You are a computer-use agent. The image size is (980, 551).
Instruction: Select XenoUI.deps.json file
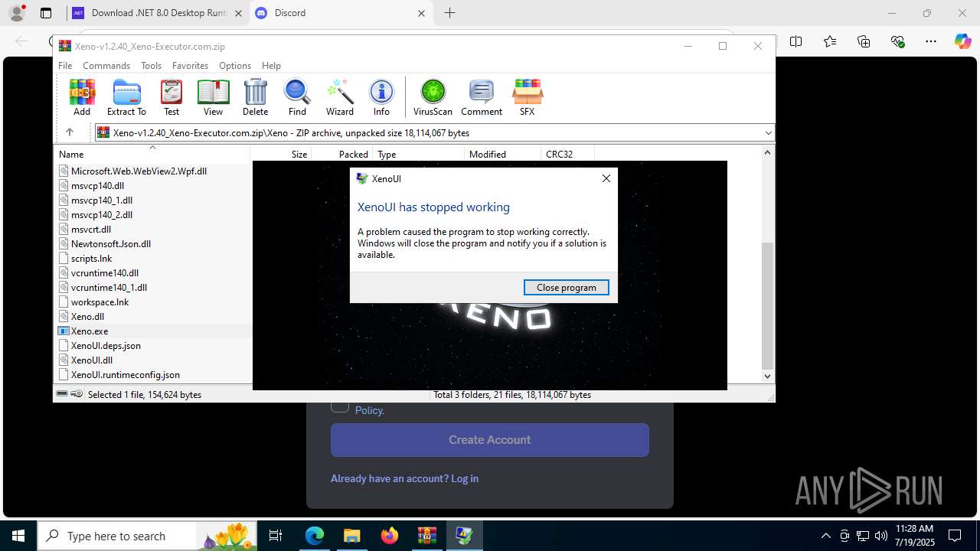(x=106, y=346)
